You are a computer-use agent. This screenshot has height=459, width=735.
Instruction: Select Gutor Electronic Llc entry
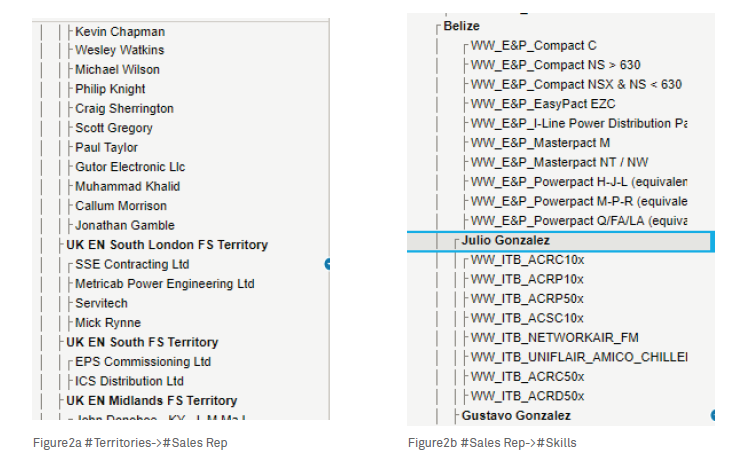(130, 167)
